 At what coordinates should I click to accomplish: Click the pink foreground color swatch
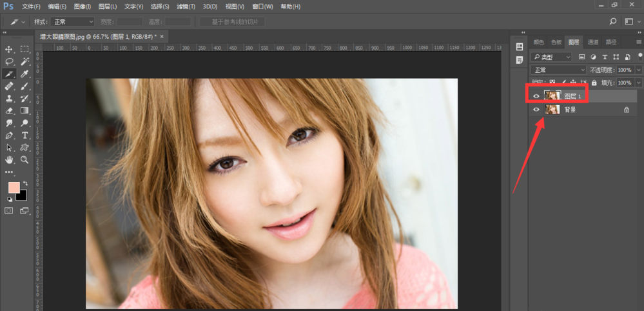(x=14, y=188)
